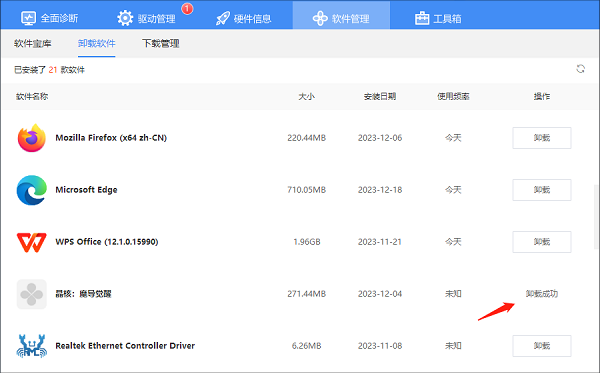Open the 全面诊断 tab
600x373 pixels.
tap(49, 18)
